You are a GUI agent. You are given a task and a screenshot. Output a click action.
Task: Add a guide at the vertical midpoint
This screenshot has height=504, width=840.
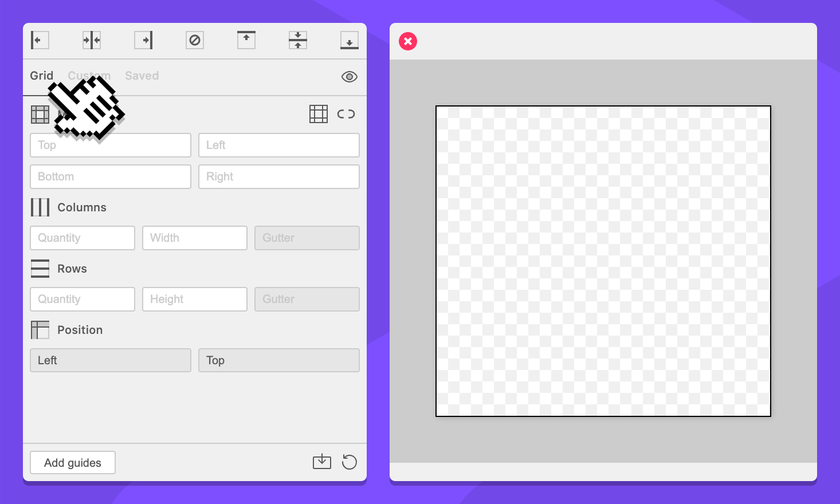click(298, 40)
